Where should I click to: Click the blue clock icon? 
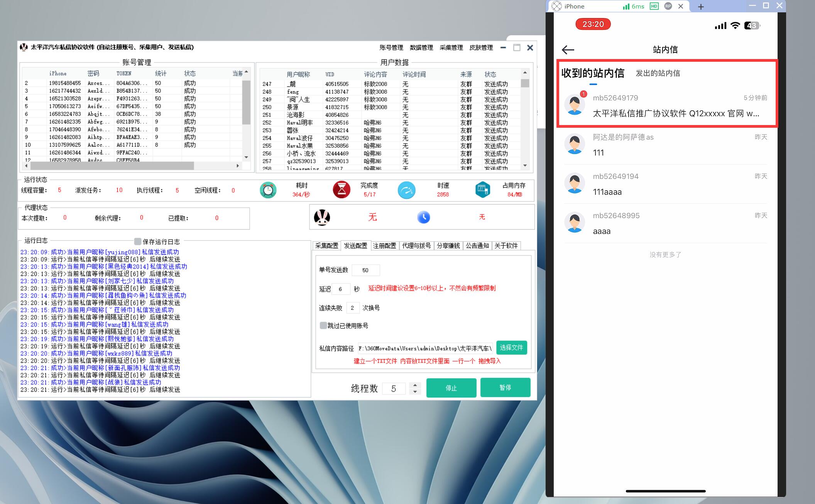click(x=423, y=217)
